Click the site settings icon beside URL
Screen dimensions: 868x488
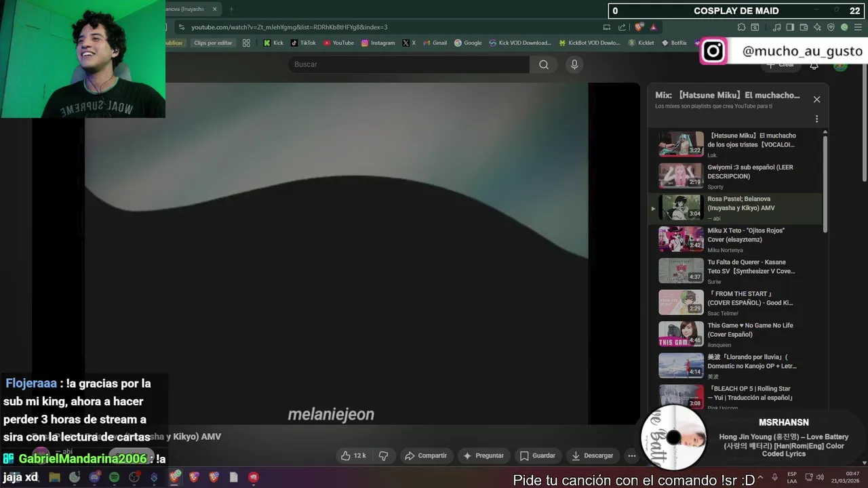[180, 27]
